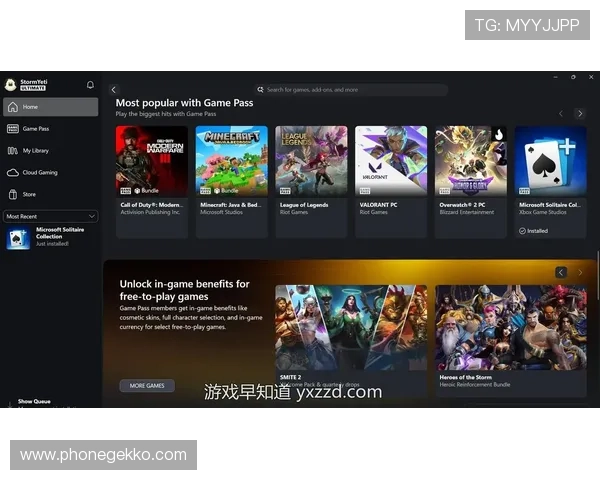Focus the games search field
This screenshot has width=600, height=480.
click(x=351, y=90)
